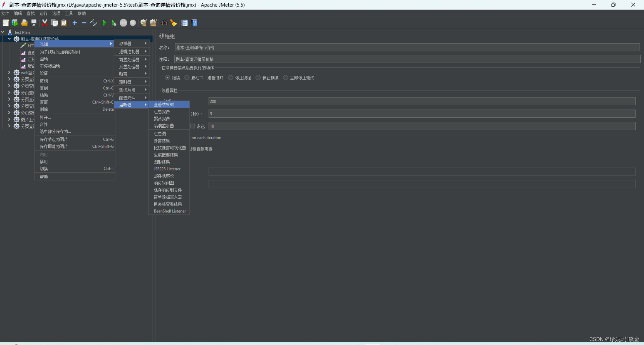
Task: Click 为子线程添加响应时间 menu entry
Action: [x=75, y=52]
